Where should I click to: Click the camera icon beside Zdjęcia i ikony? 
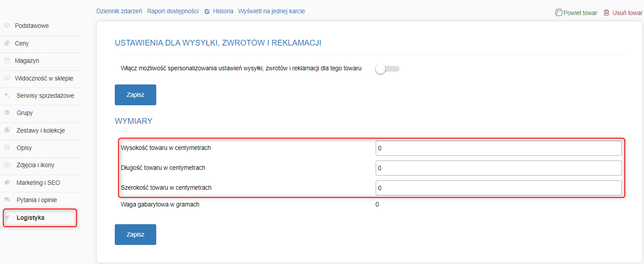pyautogui.click(x=7, y=165)
